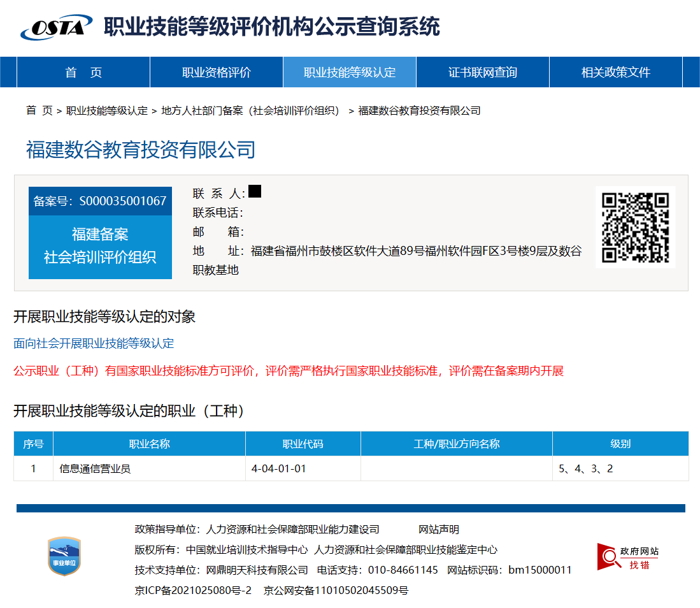Click the 备案号 S000035001067 box
The image size is (700, 608).
100,201
